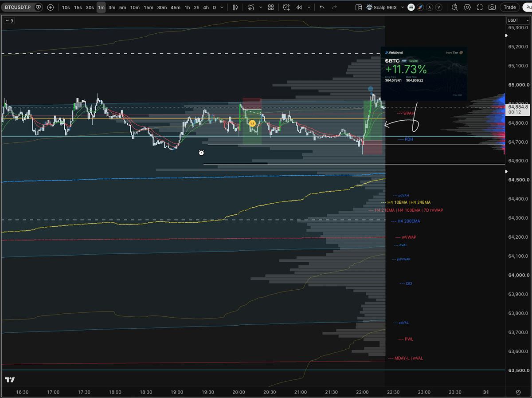
Task: Click the undo arrow
Action: (322, 7)
